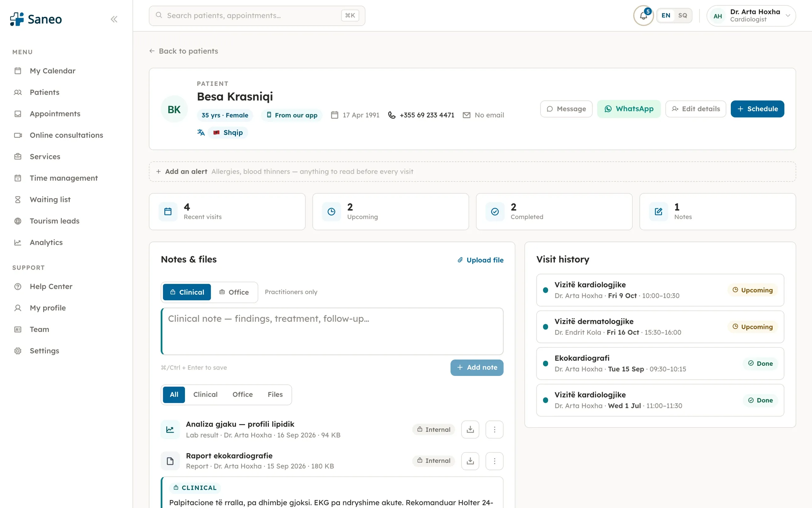Viewport: 812px width, 508px height.
Task: Select the Office note type
Action: 234,292
